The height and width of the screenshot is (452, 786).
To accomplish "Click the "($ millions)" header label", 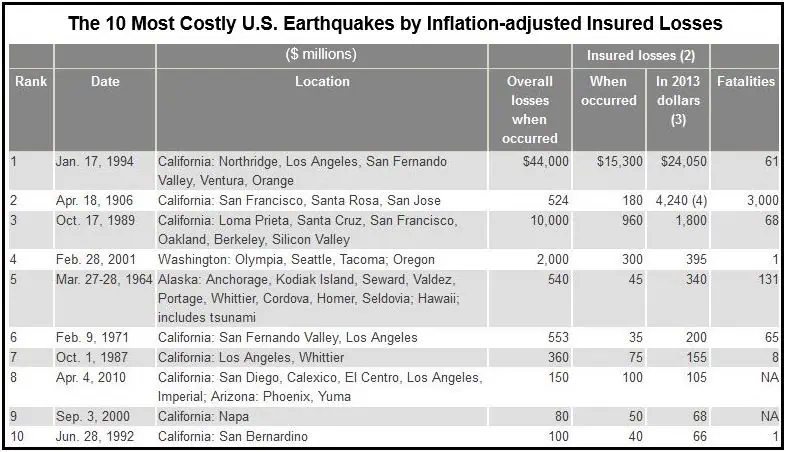I will [322, 55].
